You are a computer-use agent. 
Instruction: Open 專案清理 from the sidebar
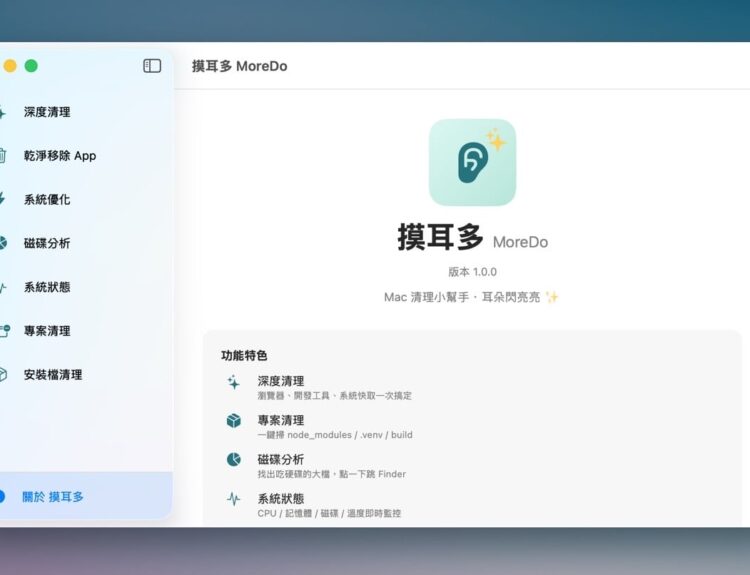[x=47, y=331]
